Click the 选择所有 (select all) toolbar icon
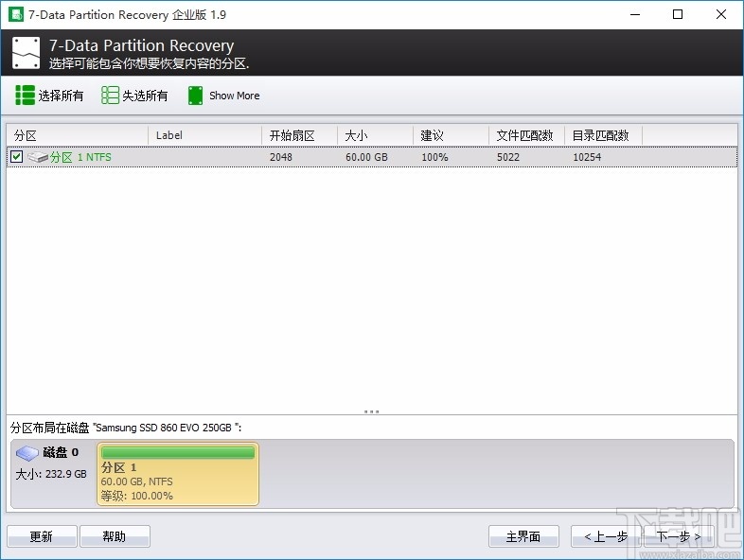The height and width of the screenshot is (560, 744). tap(25, 96)
